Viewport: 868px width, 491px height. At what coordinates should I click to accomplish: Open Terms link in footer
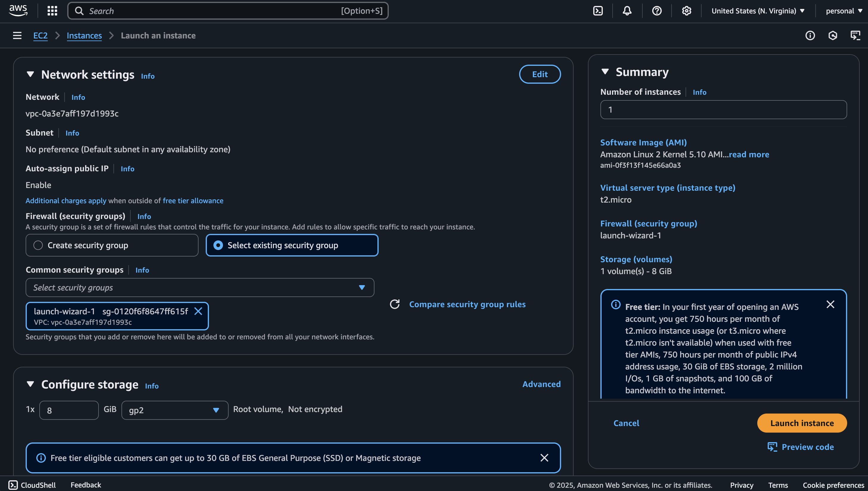pyautogui.click(x=778, y=485)
